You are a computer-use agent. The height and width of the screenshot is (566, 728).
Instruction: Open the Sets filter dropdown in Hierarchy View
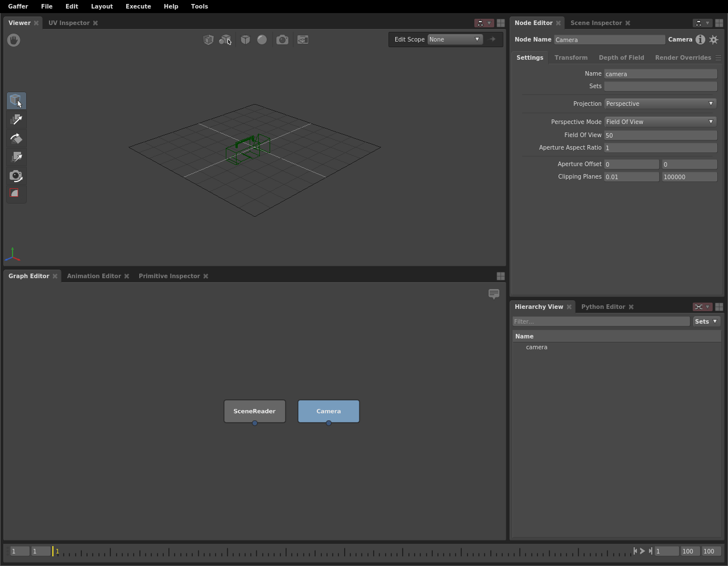(x=706, y=321)
